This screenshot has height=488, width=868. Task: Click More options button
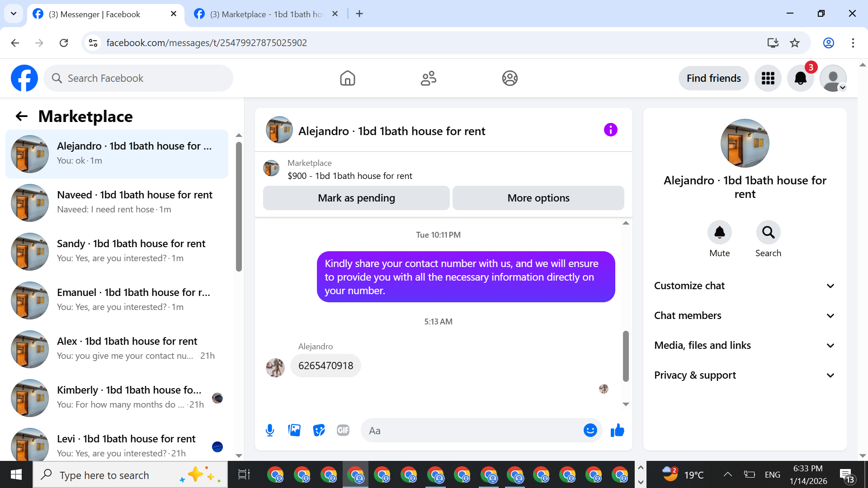coord(538,198)
